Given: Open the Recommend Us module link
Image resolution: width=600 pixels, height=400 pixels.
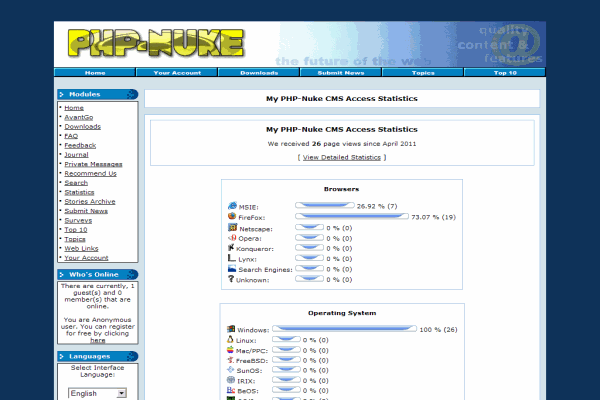Looking at the screenshot, I should [90, 173].
